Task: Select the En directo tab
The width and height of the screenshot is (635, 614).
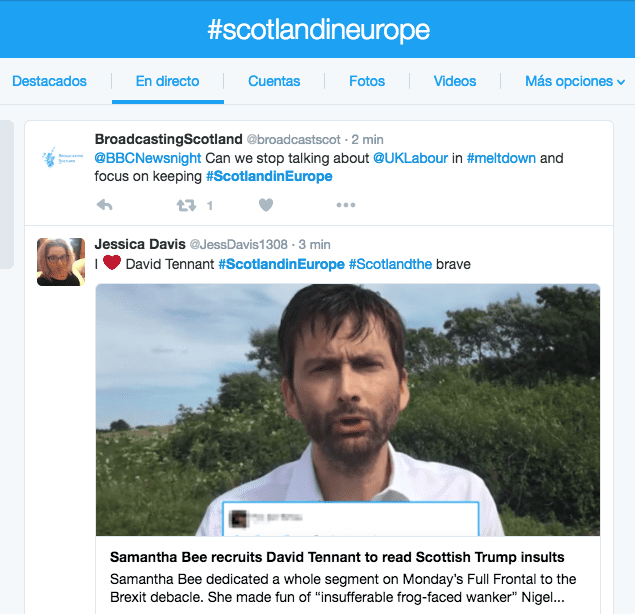Action: click(x=167, y=81)
